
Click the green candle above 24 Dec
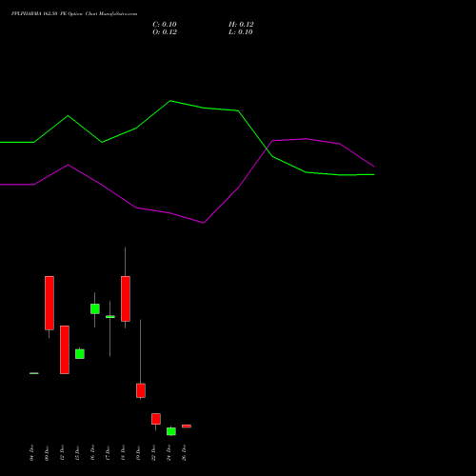(171, 431)
